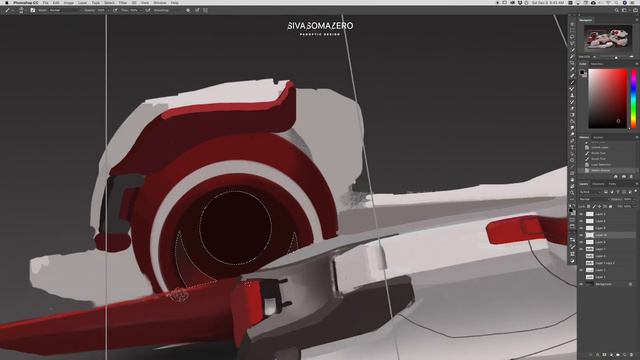Click Navigator zoom out mountains icon
640x360 pixels.
pyautogui.click(x=594, y=57)
